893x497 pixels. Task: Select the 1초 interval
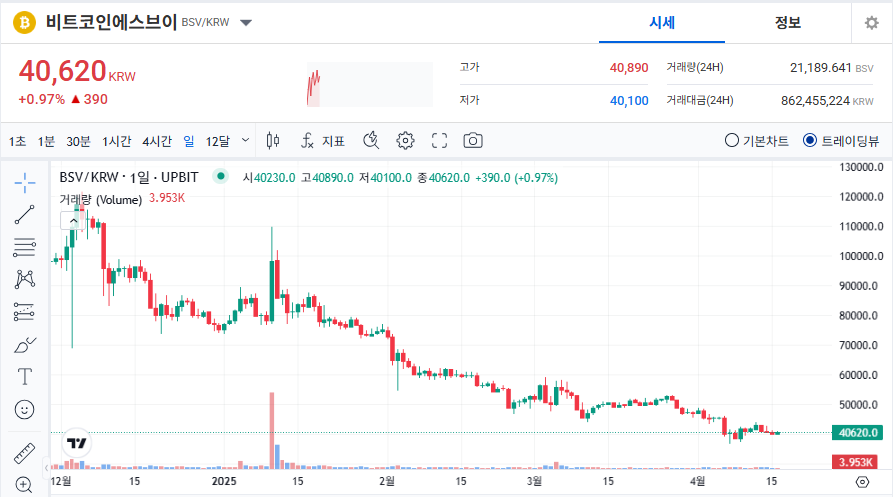tap(17, 141)
